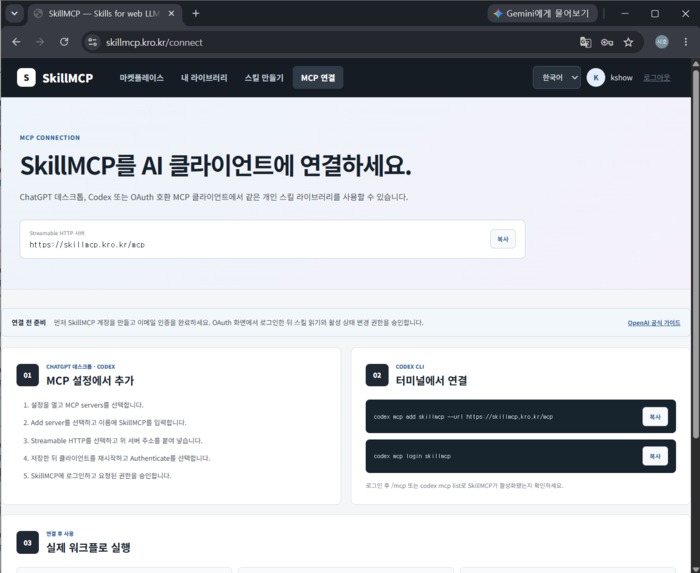This screenshot has width=700, height=573.
Task: Copy the codex mcp add command
Action: pyautogui.click(x=655, y=417)
